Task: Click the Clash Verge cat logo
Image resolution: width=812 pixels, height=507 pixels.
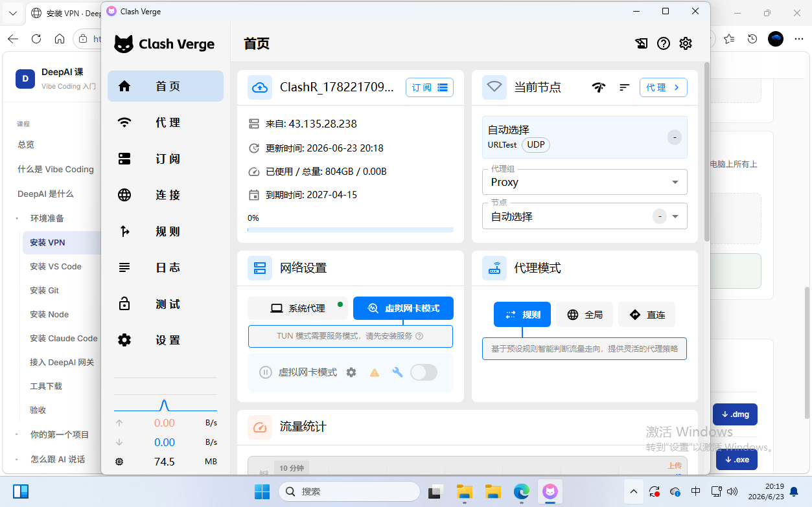Action: pyautogui.click(x=124, y=44)
